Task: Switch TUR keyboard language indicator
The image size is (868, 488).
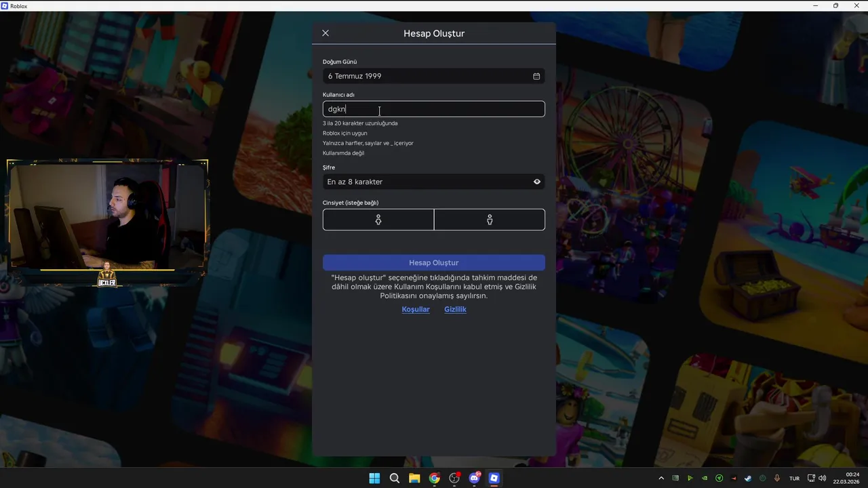Action: [794, 479]
